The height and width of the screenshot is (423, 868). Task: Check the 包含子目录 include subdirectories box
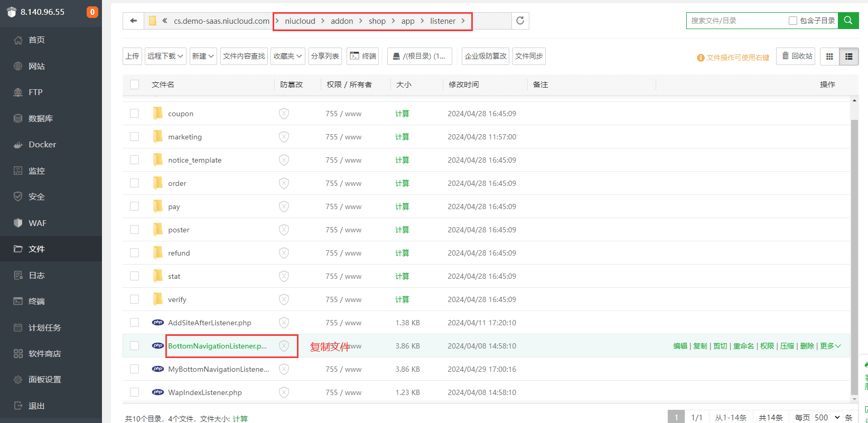(x=792, y=21)
